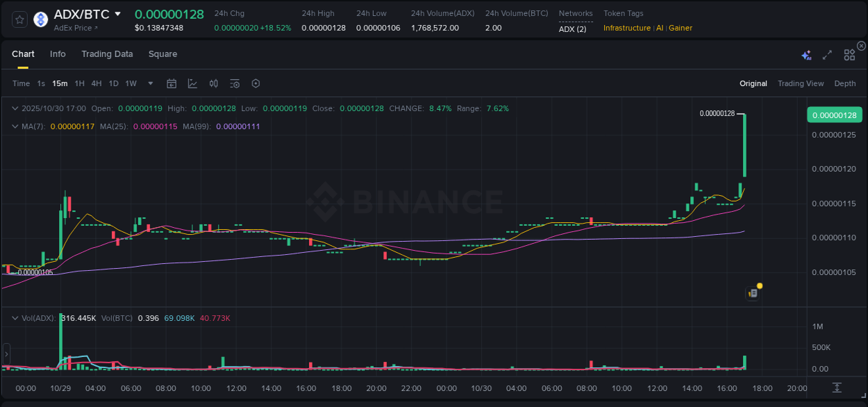Switch to the Trading Data tab
This screenshot has width=868, height=407.
107,53
